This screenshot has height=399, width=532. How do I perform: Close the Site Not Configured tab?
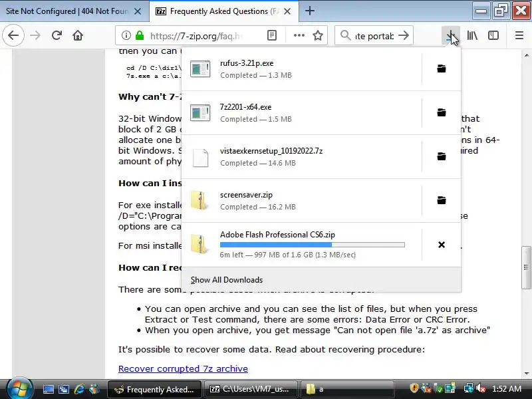click(138, 11)
